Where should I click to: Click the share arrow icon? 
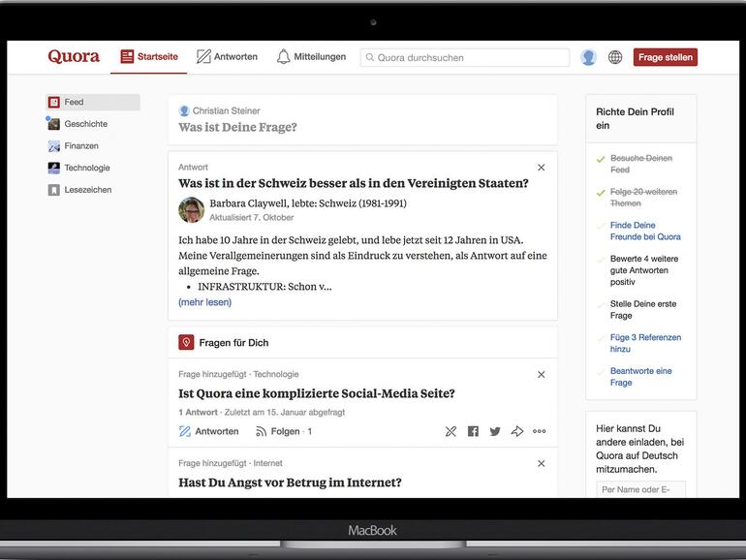point(517,431)
